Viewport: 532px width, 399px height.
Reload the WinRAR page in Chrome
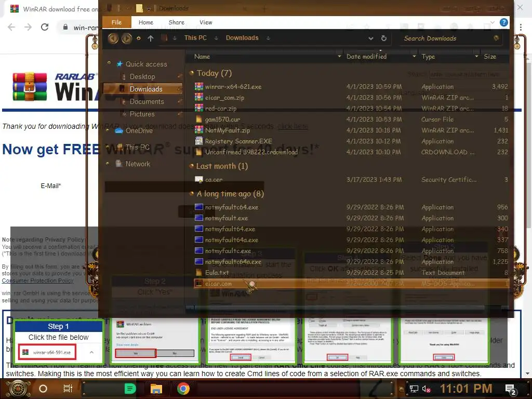(45, 27)
